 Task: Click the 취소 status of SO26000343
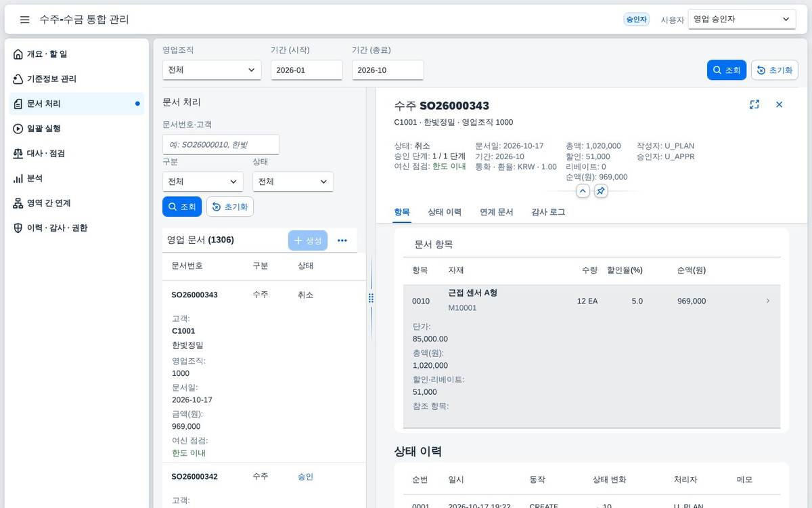[x=305, y=295]
